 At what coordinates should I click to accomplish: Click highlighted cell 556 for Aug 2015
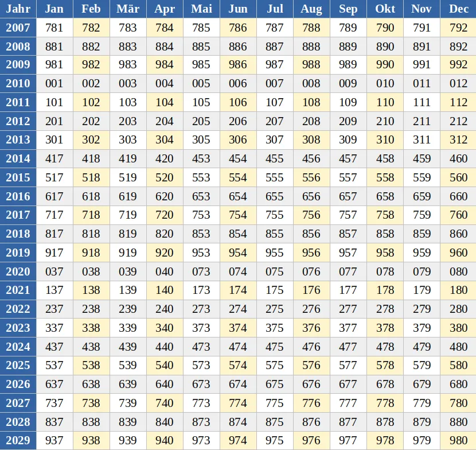tap(311, 178)
